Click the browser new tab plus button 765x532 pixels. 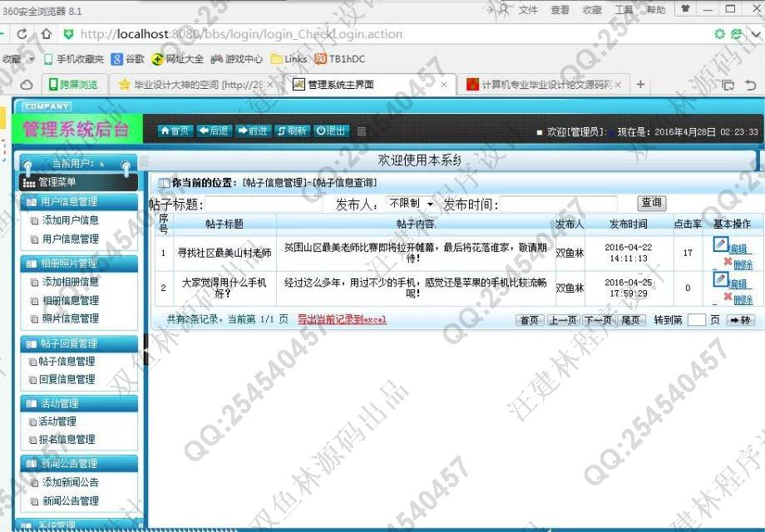(640, 85)
